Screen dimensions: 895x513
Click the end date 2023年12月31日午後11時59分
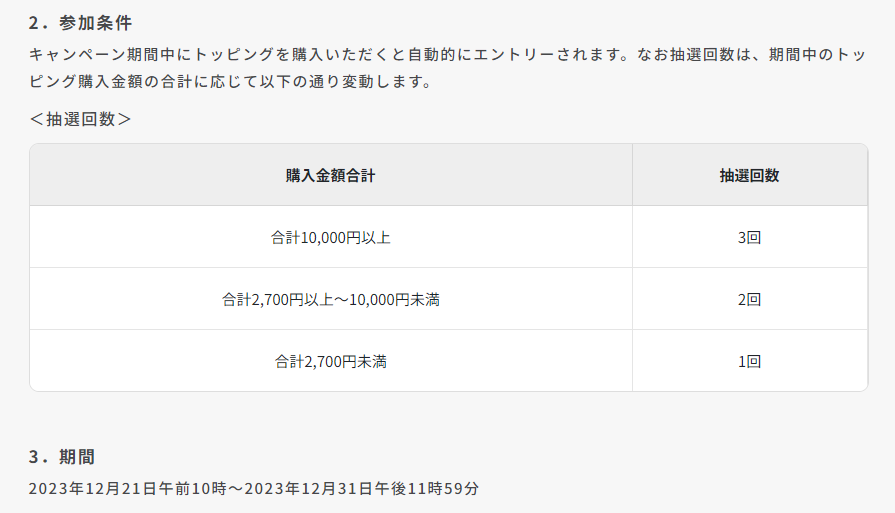pos(362,488)
